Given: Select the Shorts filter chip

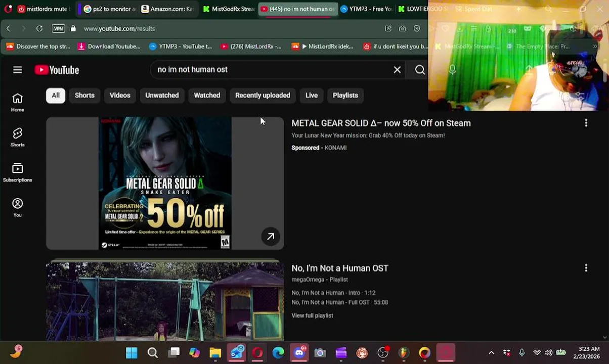Looking at the screenshot, I should [84, 95].
